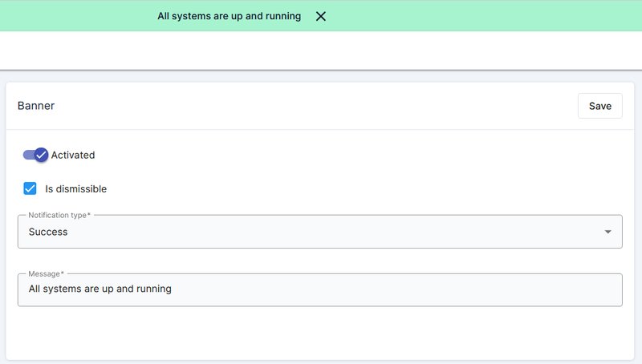Image resolution: width=642 pixels, height=364 pixels.
Task: Click the Message field label
Action: 46,274
